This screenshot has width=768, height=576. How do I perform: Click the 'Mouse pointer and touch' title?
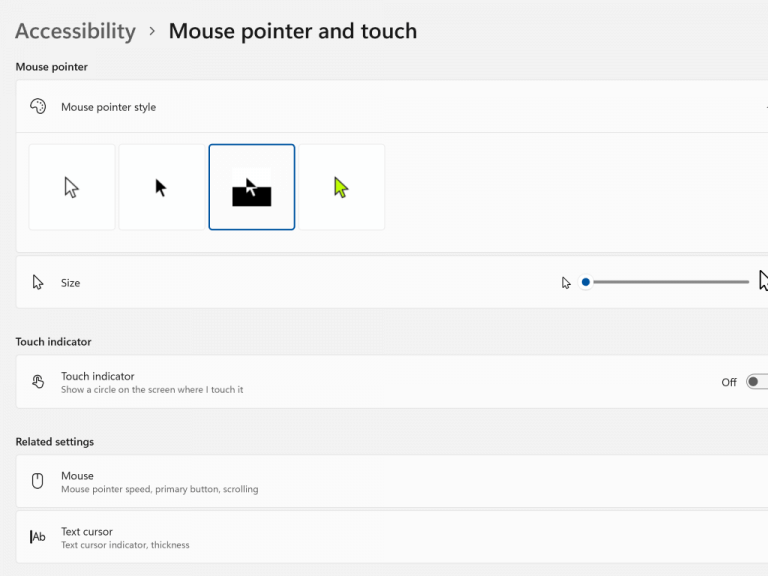(293, 31)
